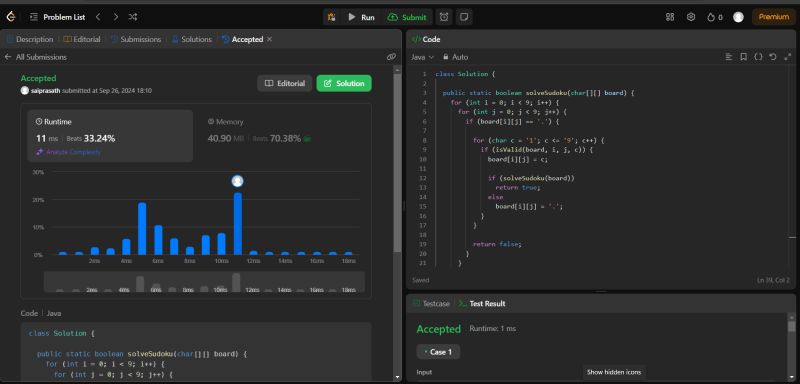Submit the solution
The width and height of the screenshot is (800, 384).
pos(407,17)
